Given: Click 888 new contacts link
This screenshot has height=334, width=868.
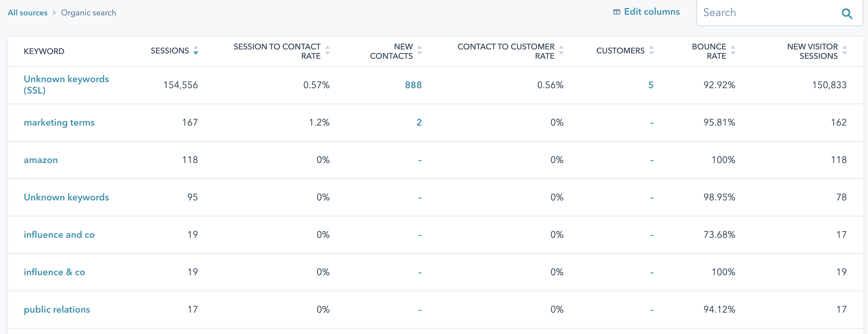Looking at the screenshot, I should (413, 85).
